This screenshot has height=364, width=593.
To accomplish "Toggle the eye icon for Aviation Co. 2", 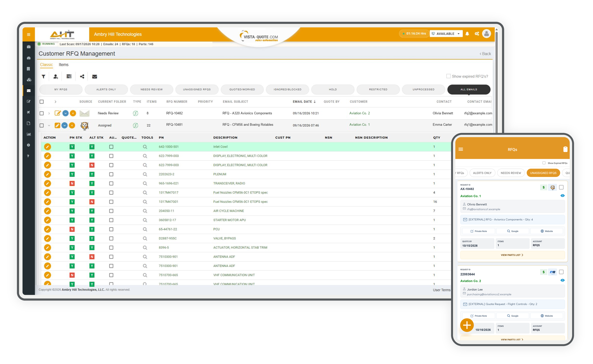I will pyautogui.click(x=563, y=280).
